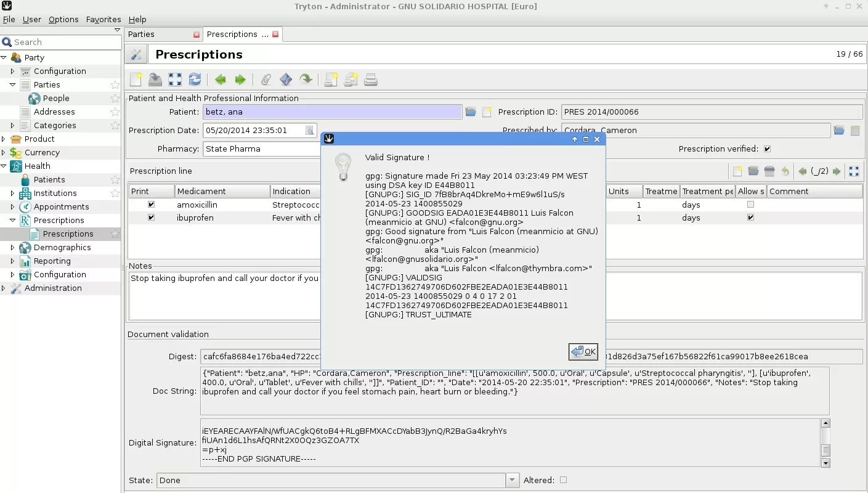Close the Prescriptions tab
Viewport: 868px width, 493px height.
[275, 34]
